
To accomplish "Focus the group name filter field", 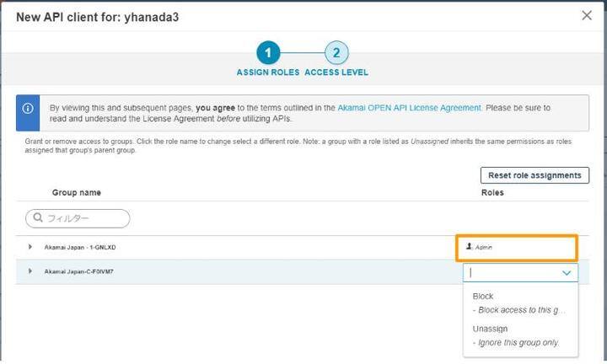I will pyautogui.click(x=78, y=218).
